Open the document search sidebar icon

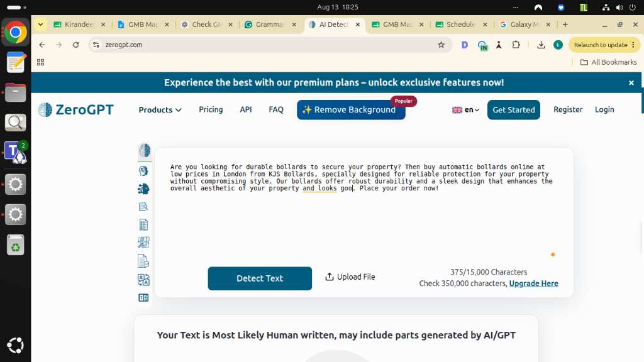click(143, 206)
